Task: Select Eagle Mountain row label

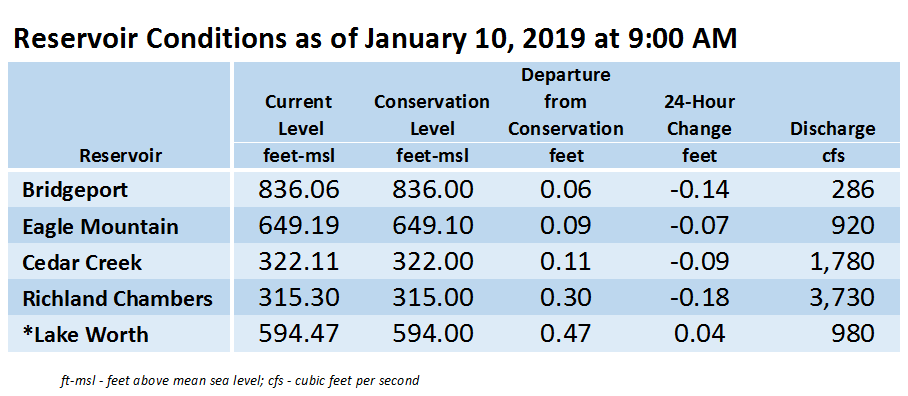Action: click(100, 226)
